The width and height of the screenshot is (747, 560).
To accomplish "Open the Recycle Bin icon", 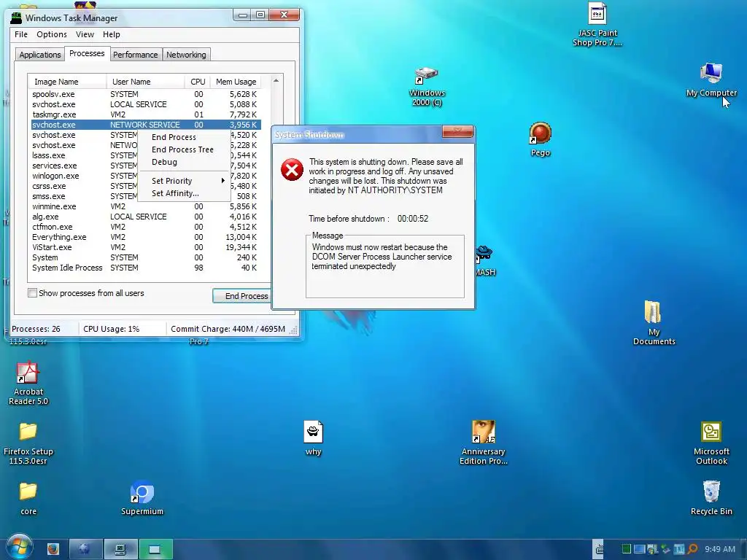I will point(711,497).
